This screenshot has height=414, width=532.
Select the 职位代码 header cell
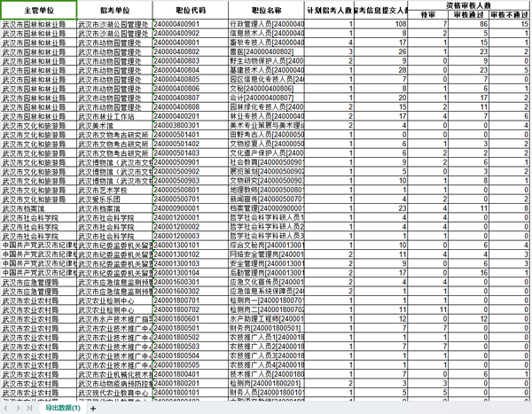(191, 10)
